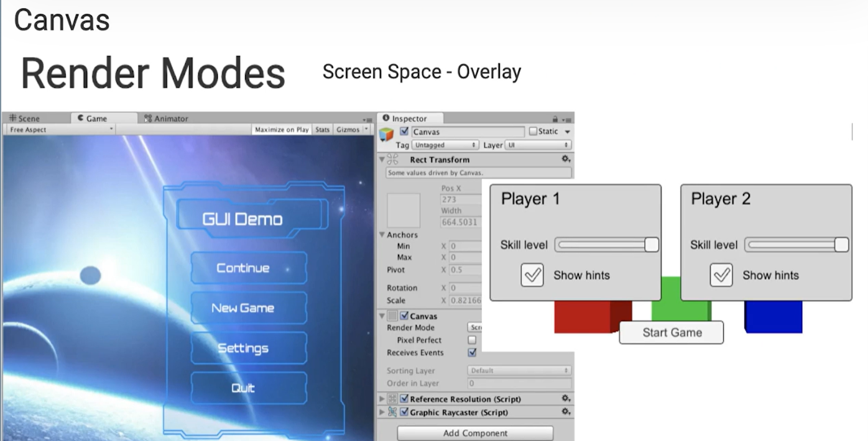Click the Canvas object name field
Image resolution: width=868 pixels, height=441 pixels.
pyautogui.click(x=468, y=132)
